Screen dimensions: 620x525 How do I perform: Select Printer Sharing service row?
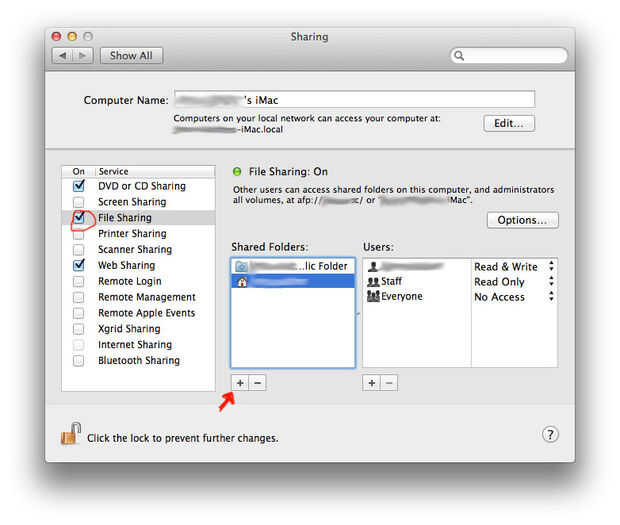click(x=138, y=234)
